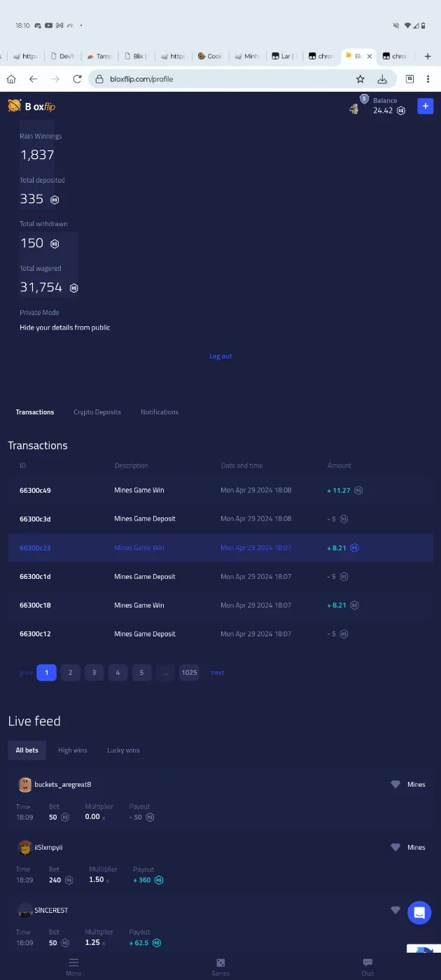
Task: Click the +11.27 amount value
Action: tap(339, 491)
